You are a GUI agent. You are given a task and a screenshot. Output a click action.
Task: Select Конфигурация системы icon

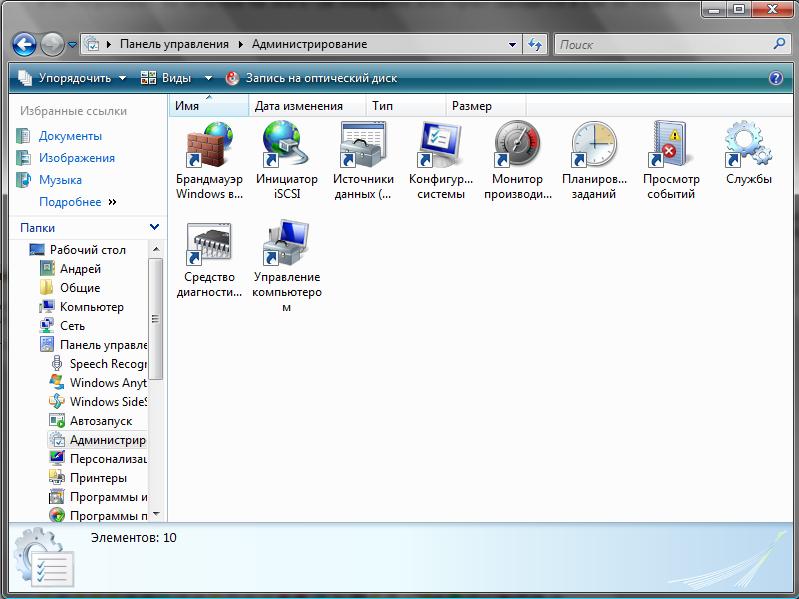tap(440, 146)
